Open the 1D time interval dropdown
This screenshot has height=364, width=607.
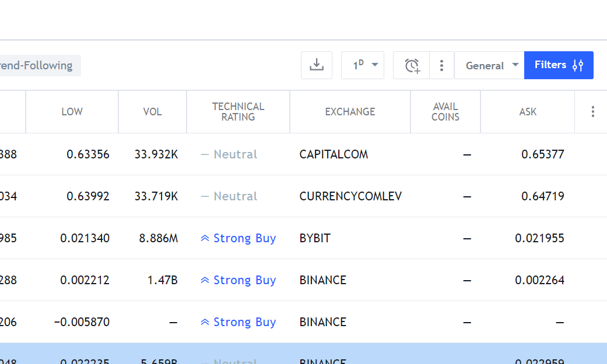pos(362,65)
